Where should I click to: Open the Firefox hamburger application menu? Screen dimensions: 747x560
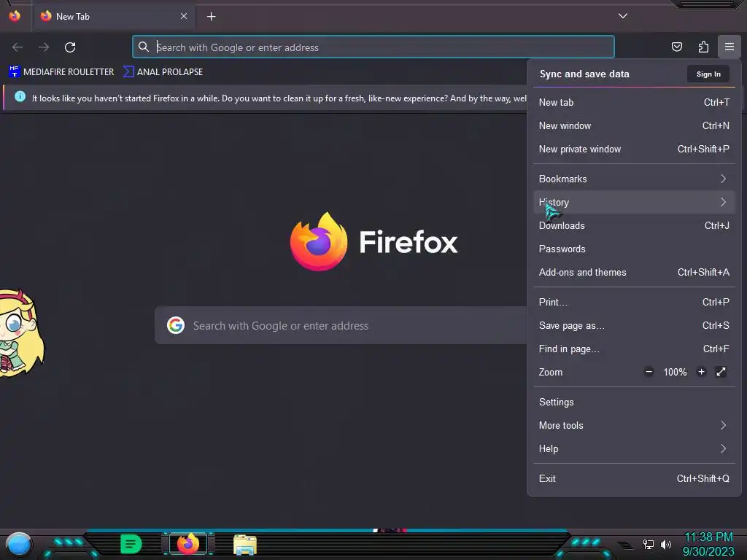click(x=729, y=47)
